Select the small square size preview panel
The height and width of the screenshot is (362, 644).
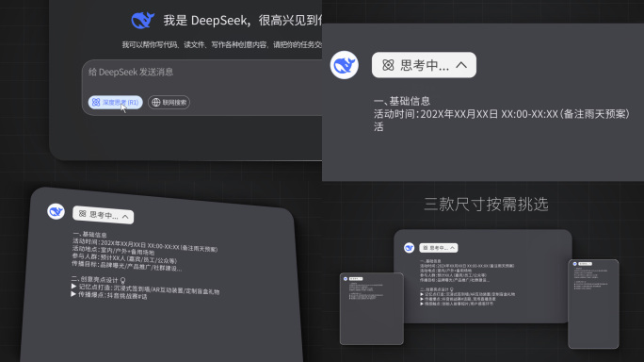click(x=372, y=308)
